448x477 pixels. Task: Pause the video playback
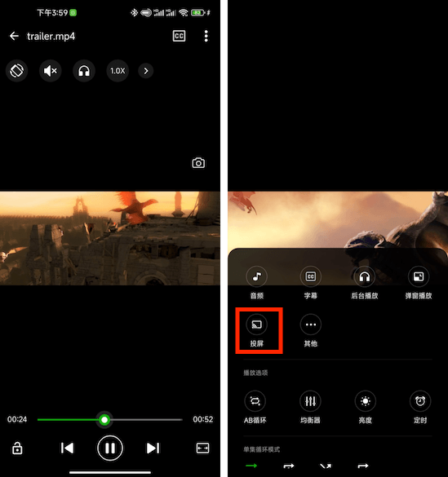tap(110, 448)
